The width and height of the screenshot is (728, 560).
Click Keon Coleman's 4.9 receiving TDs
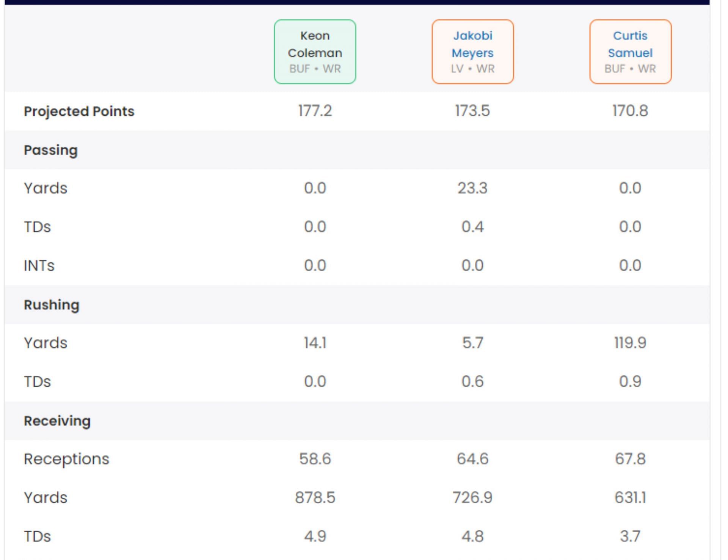pyautogui.click(x=315, y=536)
